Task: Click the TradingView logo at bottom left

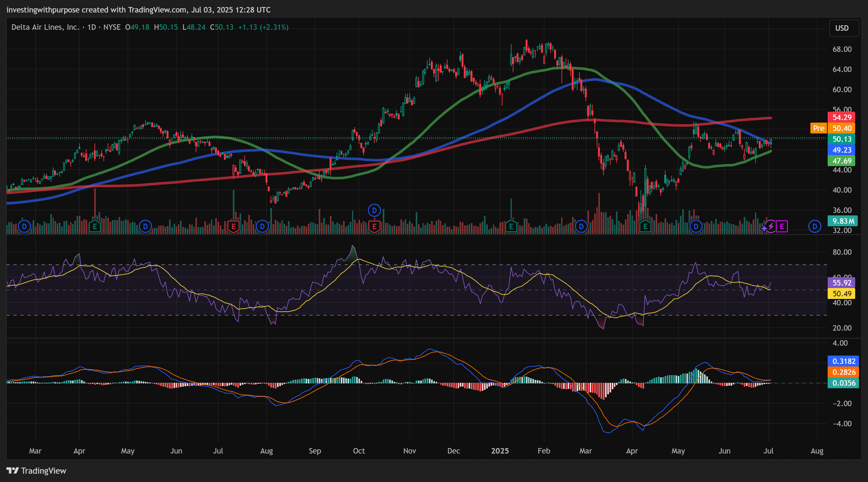Action: [13, 470]
